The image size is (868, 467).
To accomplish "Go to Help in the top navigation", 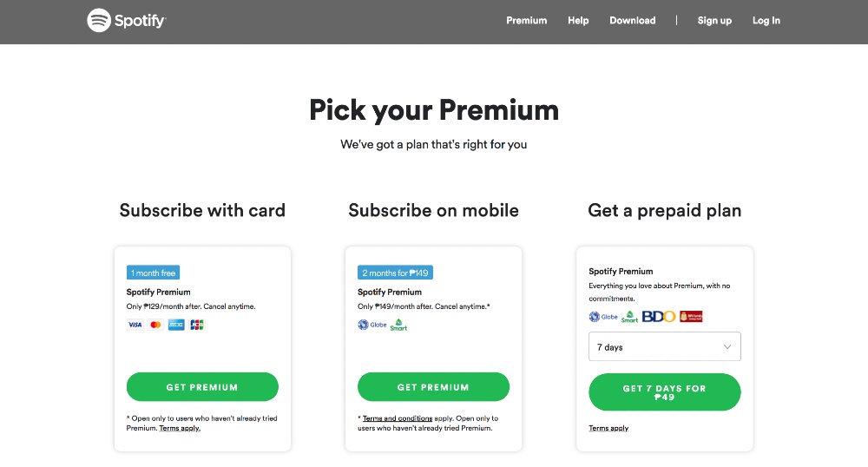I will pos(578,20).
